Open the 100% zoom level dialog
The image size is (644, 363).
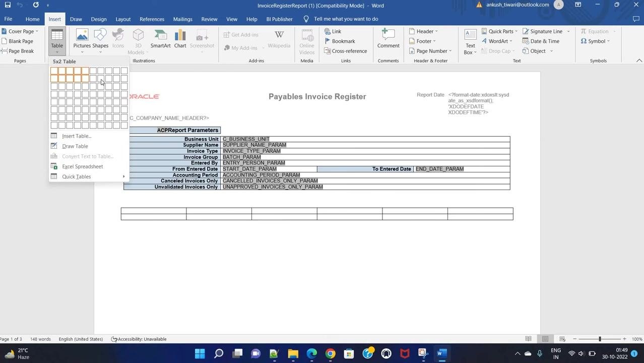(637, 339)
